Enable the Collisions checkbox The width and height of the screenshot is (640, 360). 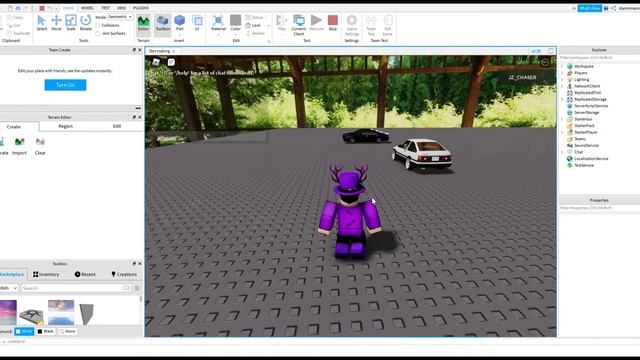pos(98,25)
